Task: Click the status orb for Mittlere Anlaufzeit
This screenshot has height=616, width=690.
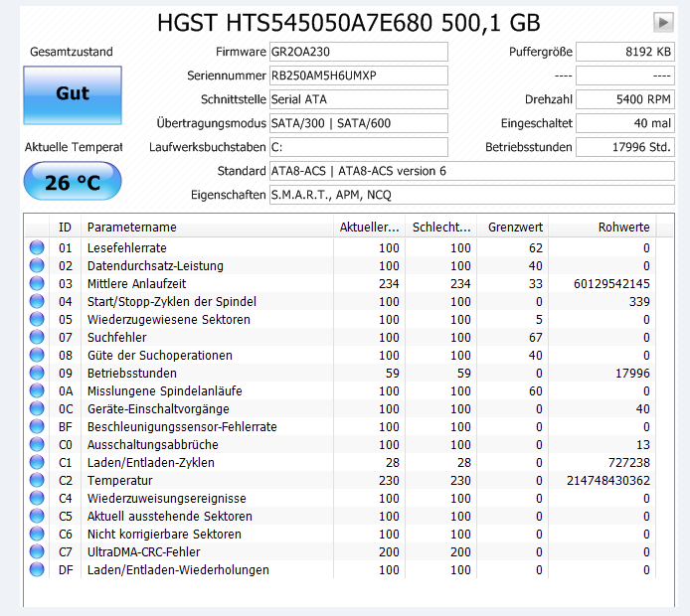Action: click(37, 283)
